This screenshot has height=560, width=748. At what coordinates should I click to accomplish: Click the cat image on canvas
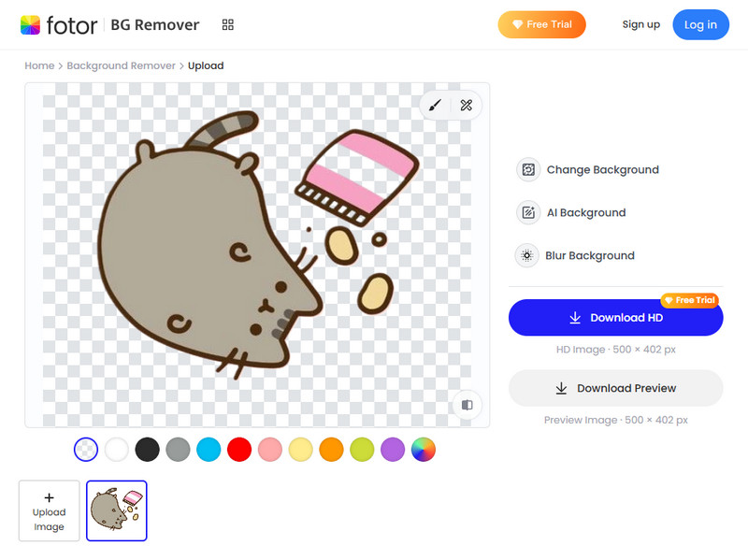tap(209, 246)
